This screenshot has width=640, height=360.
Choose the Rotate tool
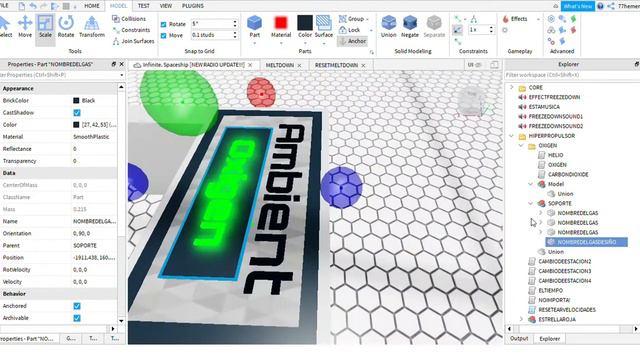click(x=66, y=27)
